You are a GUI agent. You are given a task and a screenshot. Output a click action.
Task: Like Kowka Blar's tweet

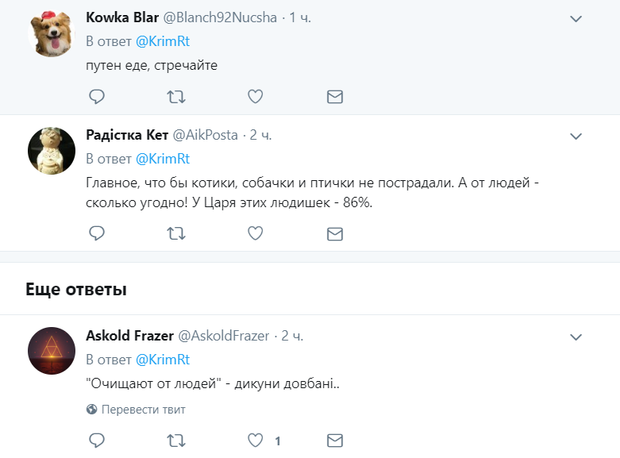255,96
